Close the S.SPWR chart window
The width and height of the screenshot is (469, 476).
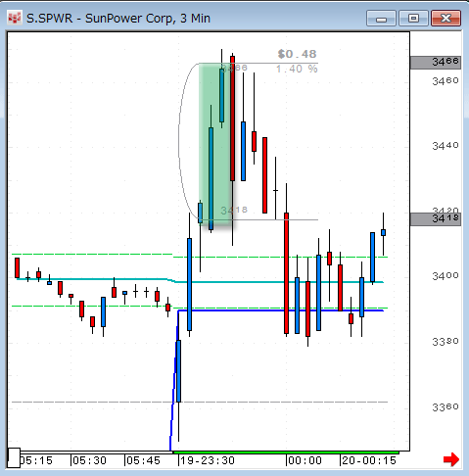(446, 18)
